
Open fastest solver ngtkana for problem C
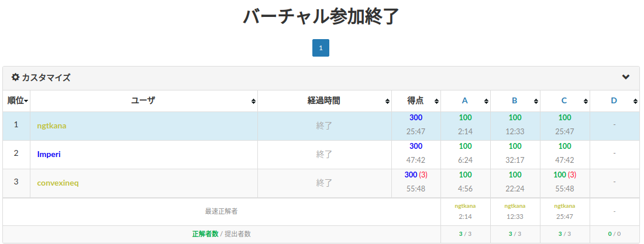(x=564, y=206)
